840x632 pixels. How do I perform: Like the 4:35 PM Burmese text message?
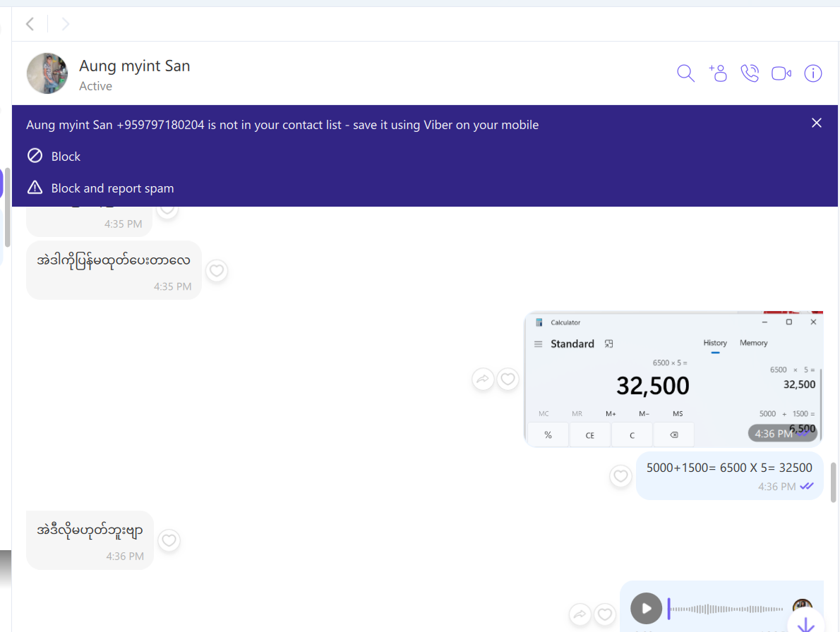[217, 271]
